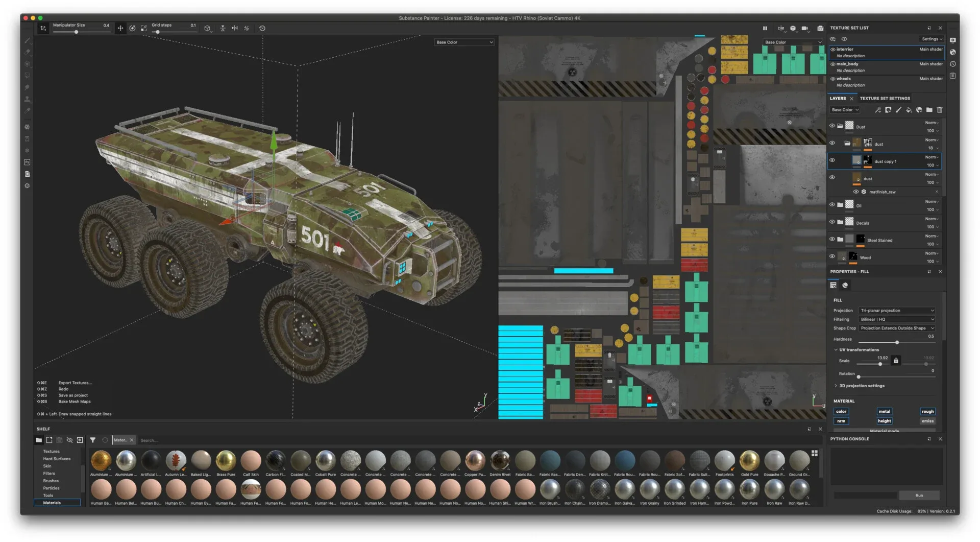Open the Shape Crop dropdown
This screenshot has width=980, height=542.
coord(897,328)
